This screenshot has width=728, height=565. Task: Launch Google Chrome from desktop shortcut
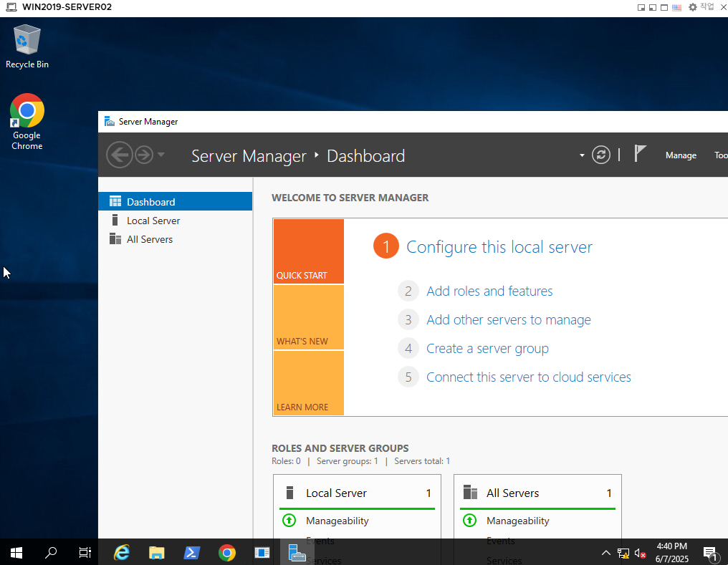click(27, 122)
